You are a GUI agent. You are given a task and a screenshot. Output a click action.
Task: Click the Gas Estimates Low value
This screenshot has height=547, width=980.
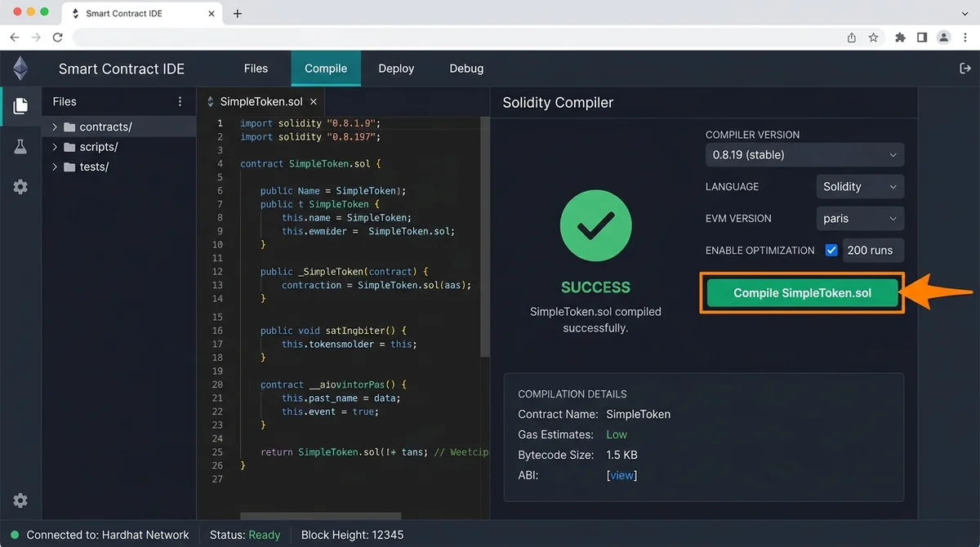click(617, 434)
